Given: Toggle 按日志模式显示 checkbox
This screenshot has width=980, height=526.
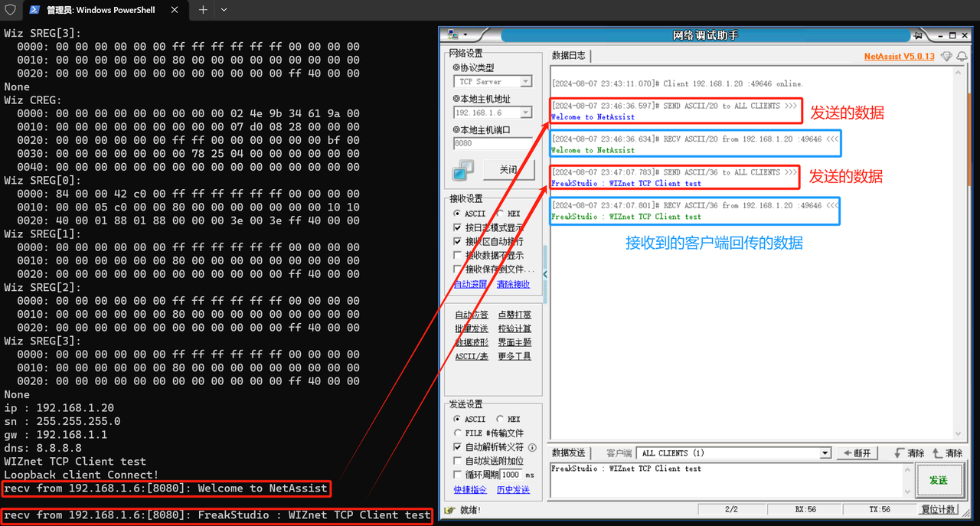Looking at the screenshot, I should coord(458,227).
